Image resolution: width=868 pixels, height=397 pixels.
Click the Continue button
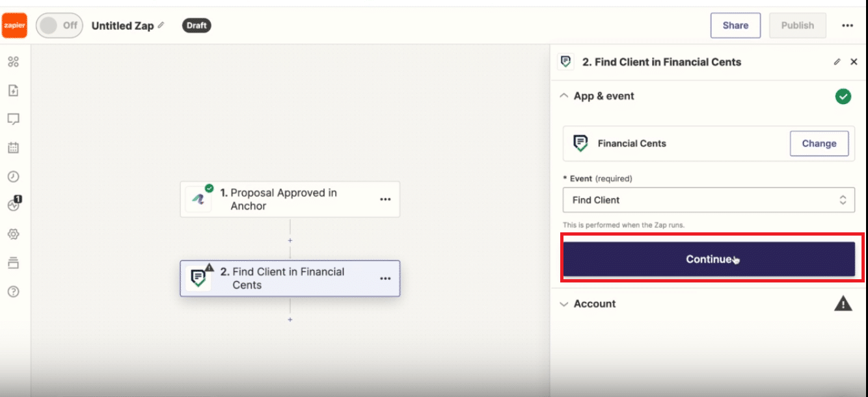[x=709, y=259]
